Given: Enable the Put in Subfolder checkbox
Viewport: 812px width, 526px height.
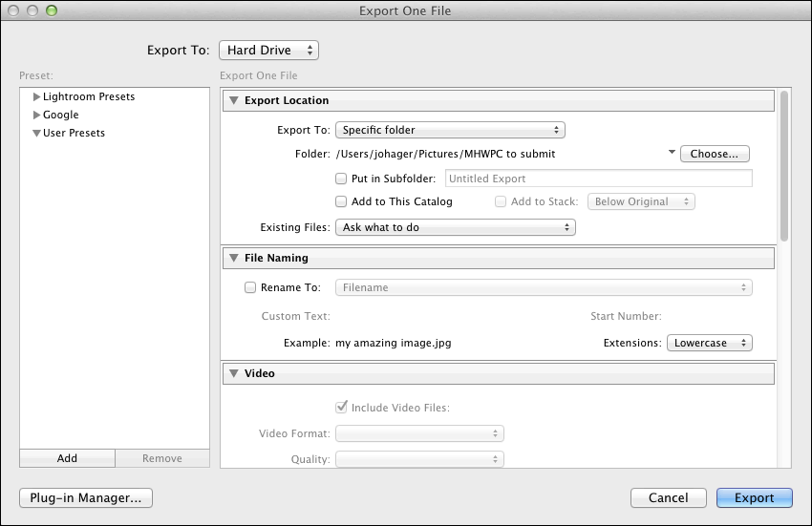Looking at the screenshot, I should [341, 179].
